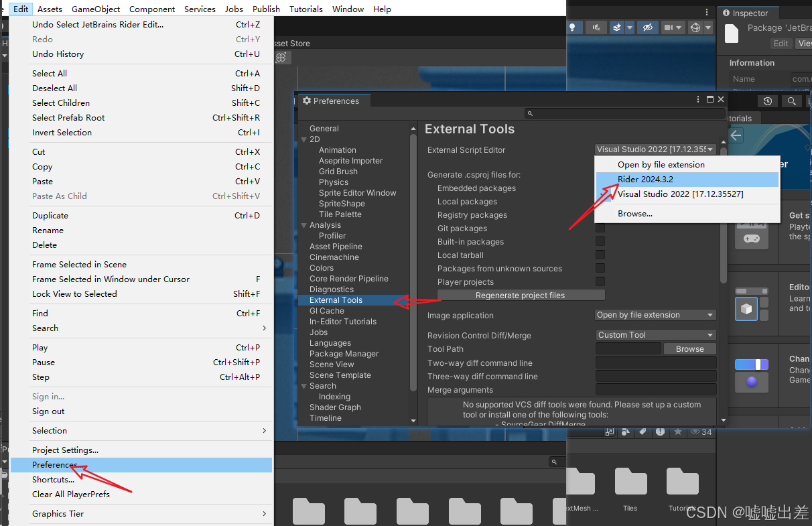Click Project panel search-by-label tag icon
Image resolution: width=812 pixels, height=526 pixels.
(642, 432)
